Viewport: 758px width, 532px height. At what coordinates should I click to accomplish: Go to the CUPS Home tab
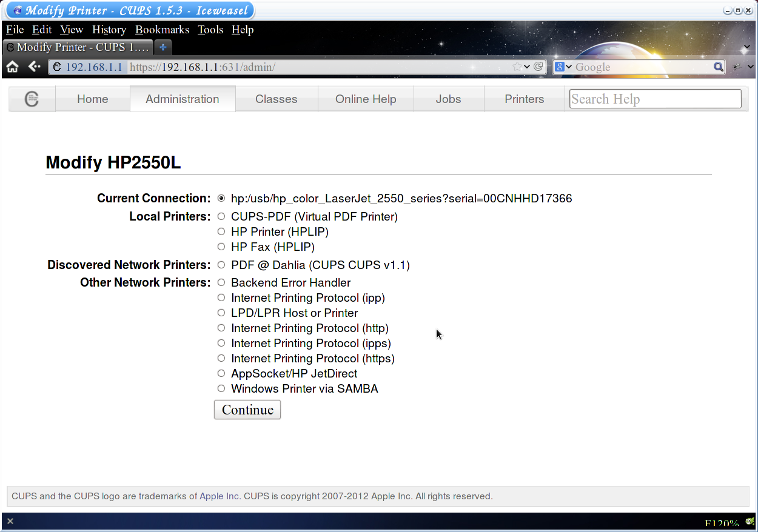[93, 99]
